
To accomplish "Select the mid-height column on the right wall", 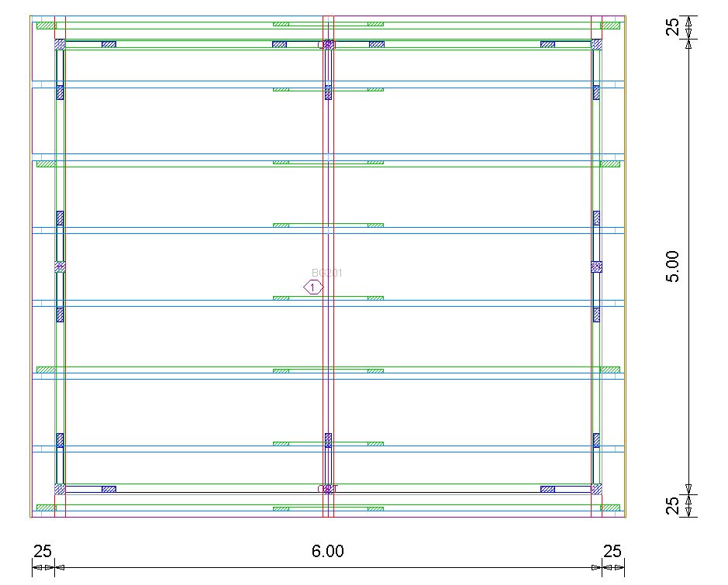I will 596,267.
